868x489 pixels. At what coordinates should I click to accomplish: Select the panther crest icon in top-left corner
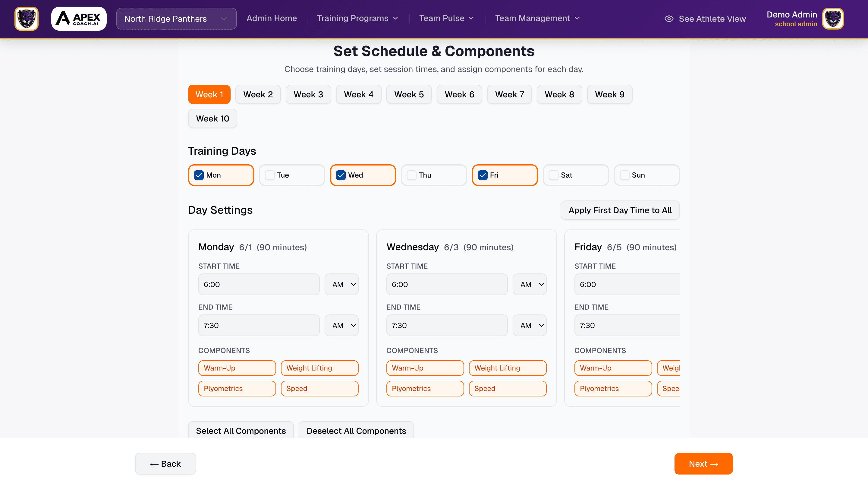(x=26, y=18)
